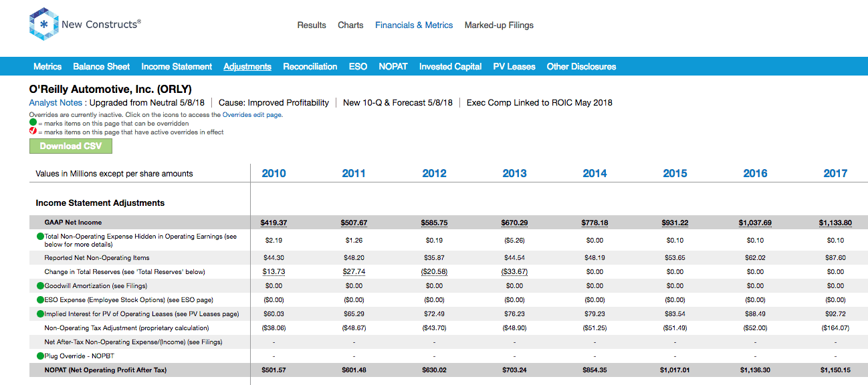The image size is (868, 385).
Task: Open the Results menu item
Action: [x=312, y=25]
